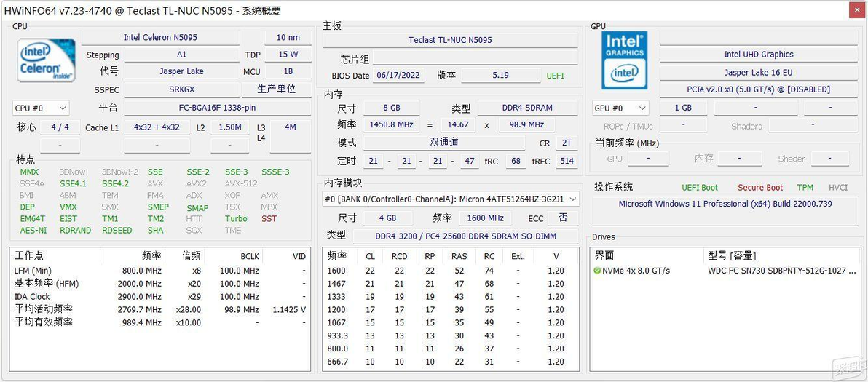Click the cores 4 / 4 value
This screenshot has width=868, height=382.
(60, 127)
